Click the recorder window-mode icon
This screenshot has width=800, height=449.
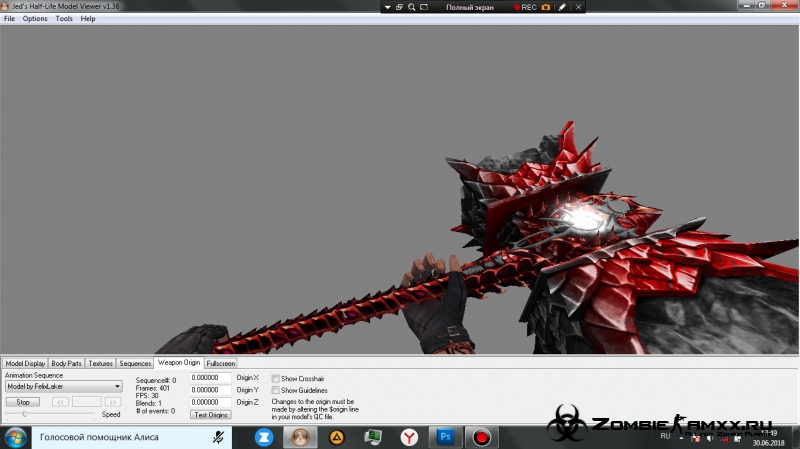point(399,7)
